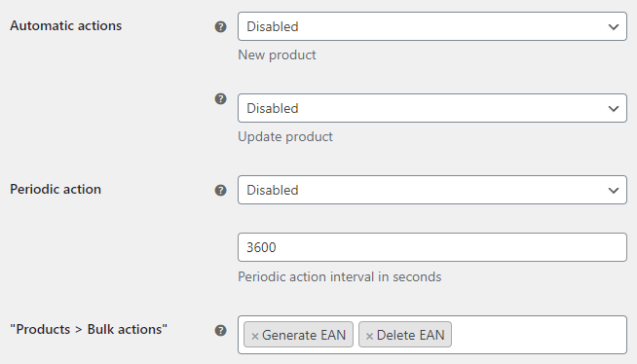Remove the Delete EAN tag

(x=369, y=336)
